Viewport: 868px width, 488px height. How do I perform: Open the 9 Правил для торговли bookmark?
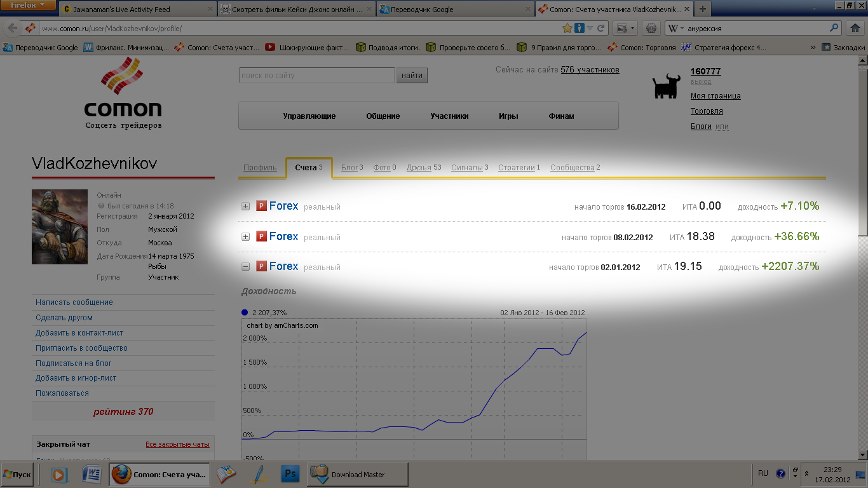coord(559,47)
